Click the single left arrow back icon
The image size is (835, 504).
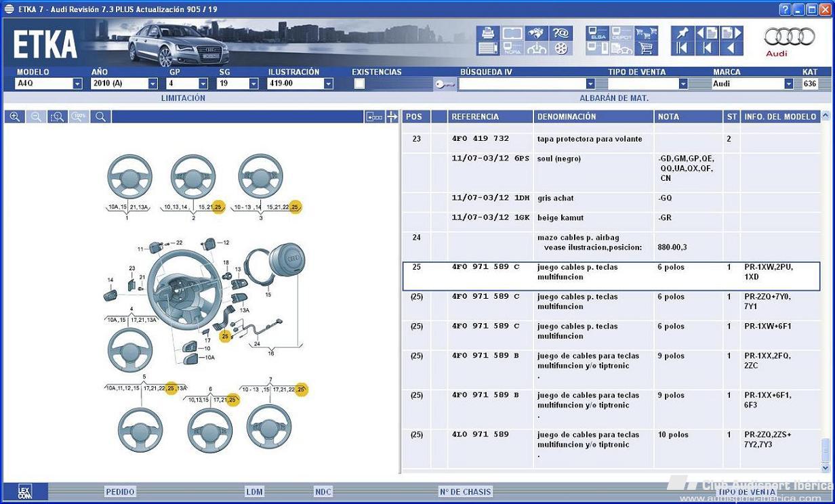[731, 48]
